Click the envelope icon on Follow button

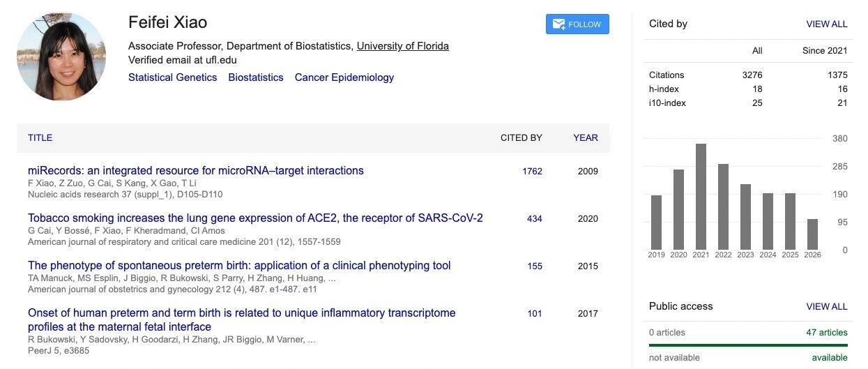[558, 24]
